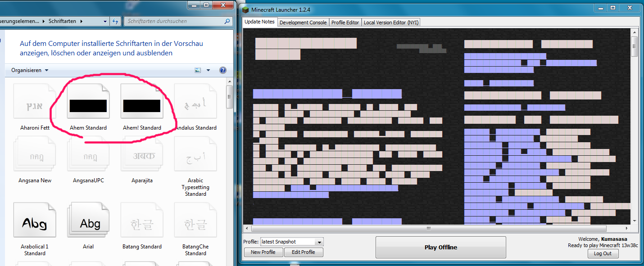
Task: Expand the Schriftarten breadcrumb arrow
Action: (x=81, y=21)
